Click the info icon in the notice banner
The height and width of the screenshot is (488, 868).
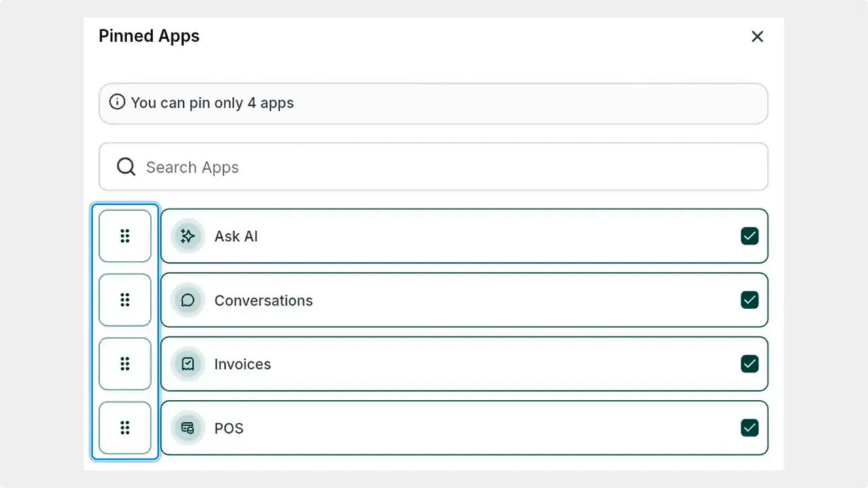tap(117, 102)
